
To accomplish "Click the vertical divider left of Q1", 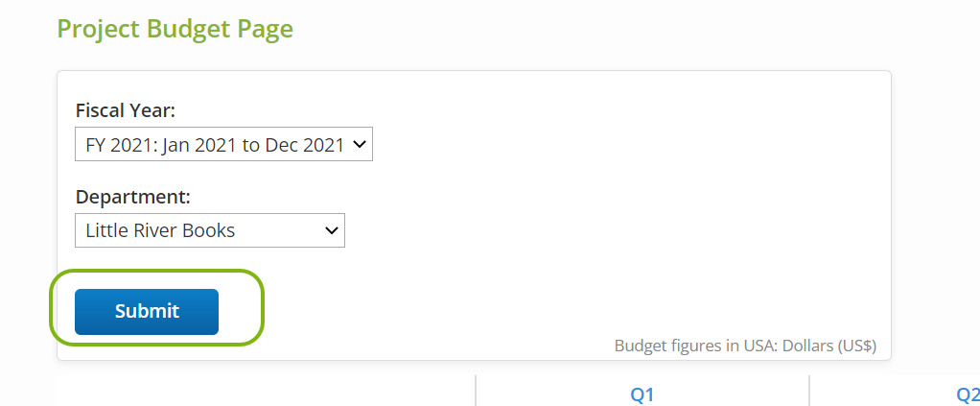I will click(x=476, y=391).
